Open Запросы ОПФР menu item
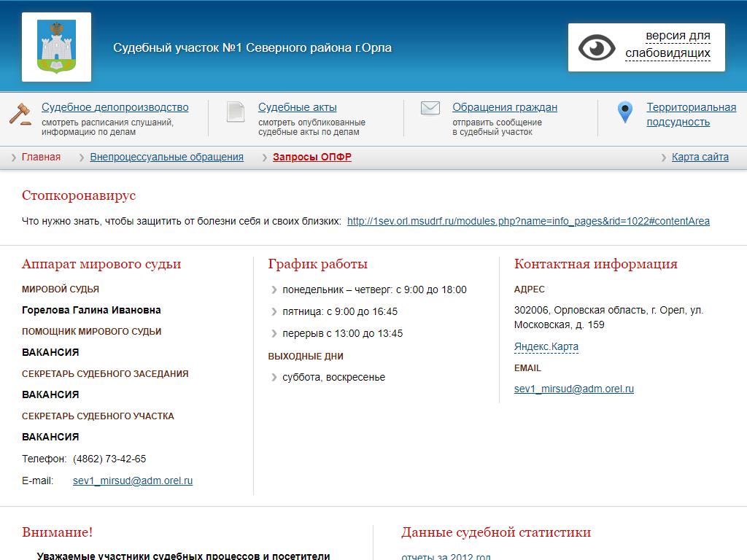This screenshot has height=560, width=747. pos(312,157)
